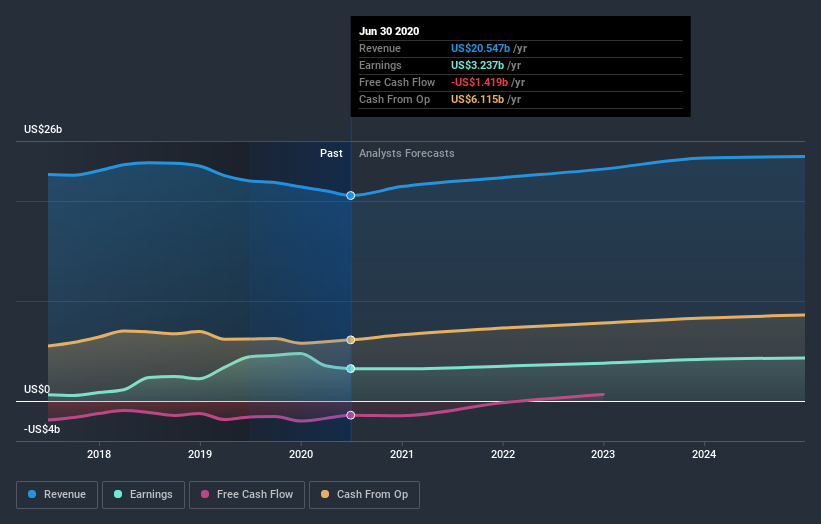Click the -US$4b y-axis label

[42, 429]
